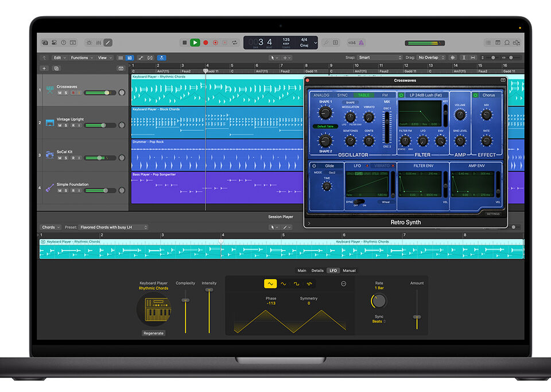Click the Retro Synth Volume knob

(460, 115)
